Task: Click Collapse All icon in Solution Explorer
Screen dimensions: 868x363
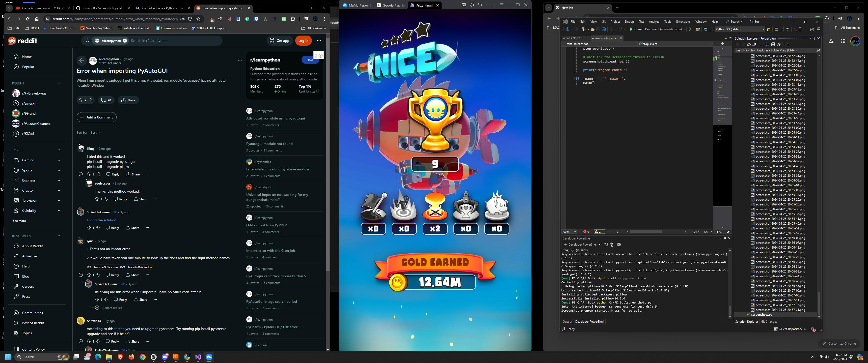Action: point(773,44)
